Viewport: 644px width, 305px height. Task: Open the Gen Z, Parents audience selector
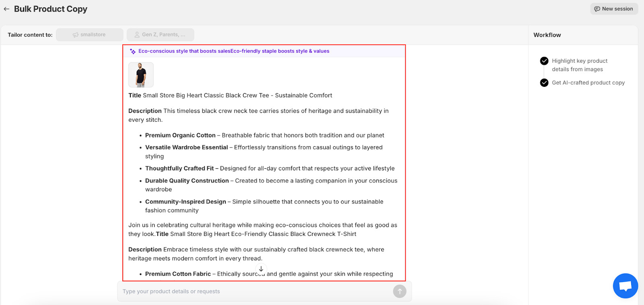[161, 35]
